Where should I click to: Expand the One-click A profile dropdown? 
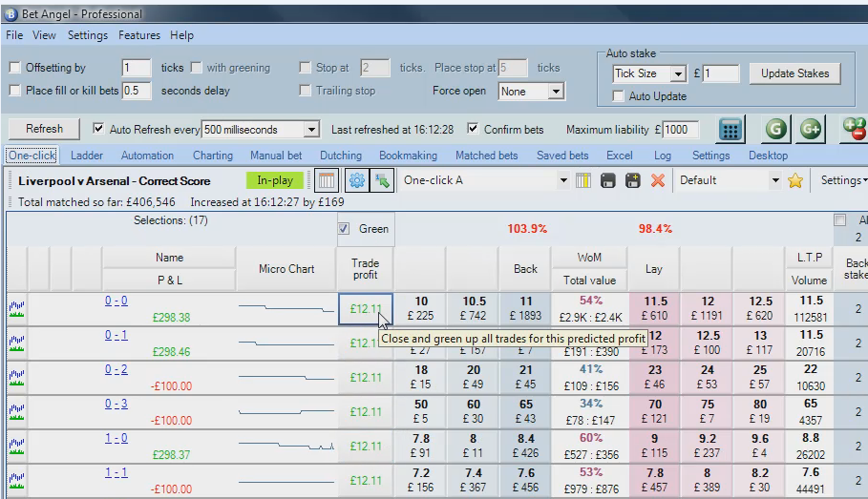563,180
